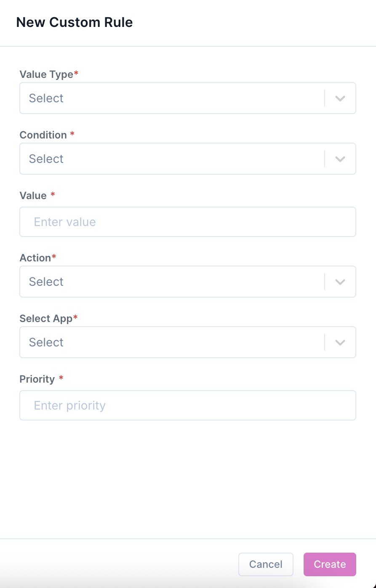Click the Priority field label
This screenshot has height=588, width=376.
[x=37, y=379]
